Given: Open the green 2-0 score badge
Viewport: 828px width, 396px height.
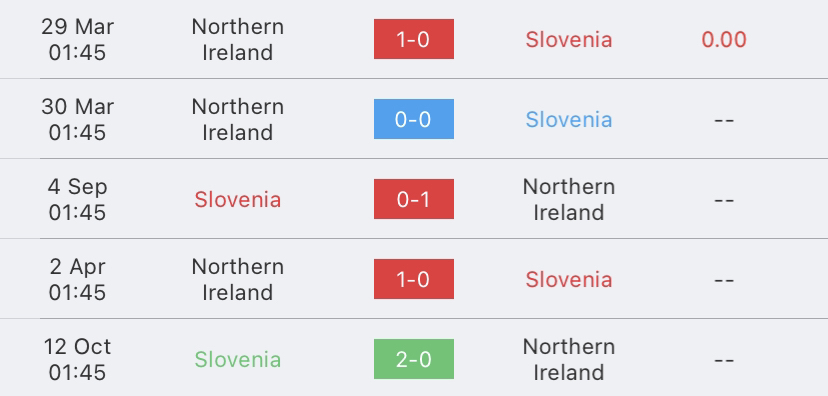Looking at the screenshot, I should 413,359.
